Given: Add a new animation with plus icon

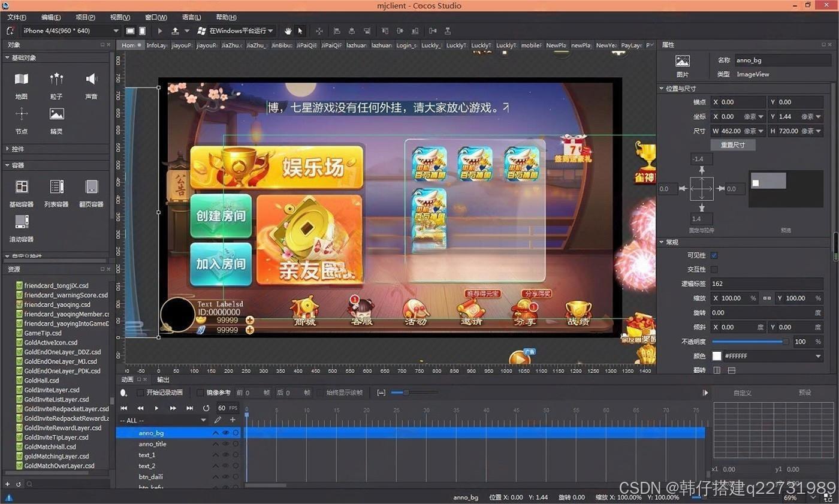Looking at the screenshot, I should click(233, 420).
